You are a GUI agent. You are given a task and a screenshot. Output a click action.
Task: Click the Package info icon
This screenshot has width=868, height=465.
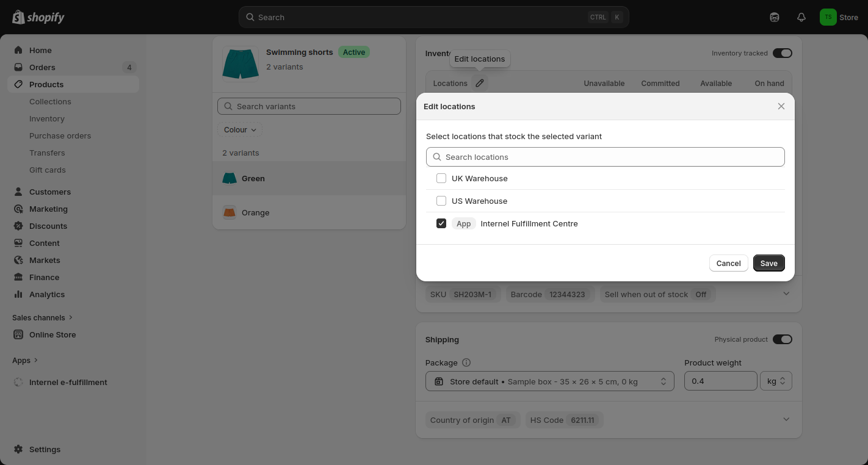[x=466, y=362]
